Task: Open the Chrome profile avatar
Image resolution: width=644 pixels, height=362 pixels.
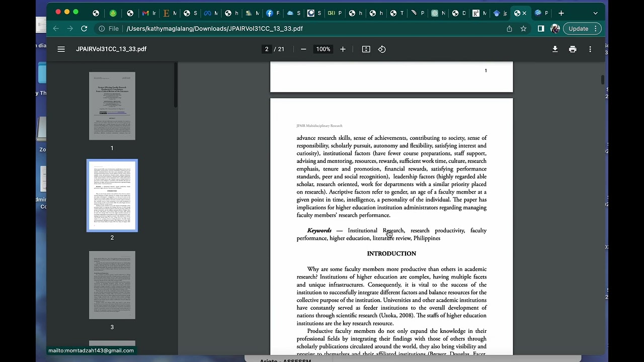Action: [555, 29]
